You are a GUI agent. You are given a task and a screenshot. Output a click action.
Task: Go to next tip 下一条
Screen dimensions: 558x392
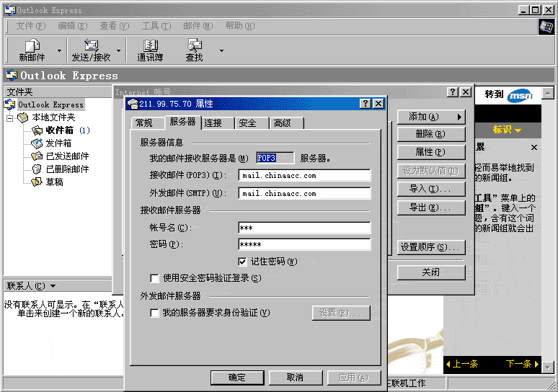[523, 364]
